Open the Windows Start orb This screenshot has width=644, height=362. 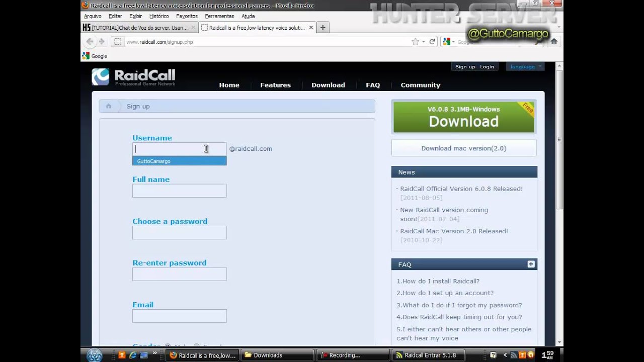coord(94,355)
